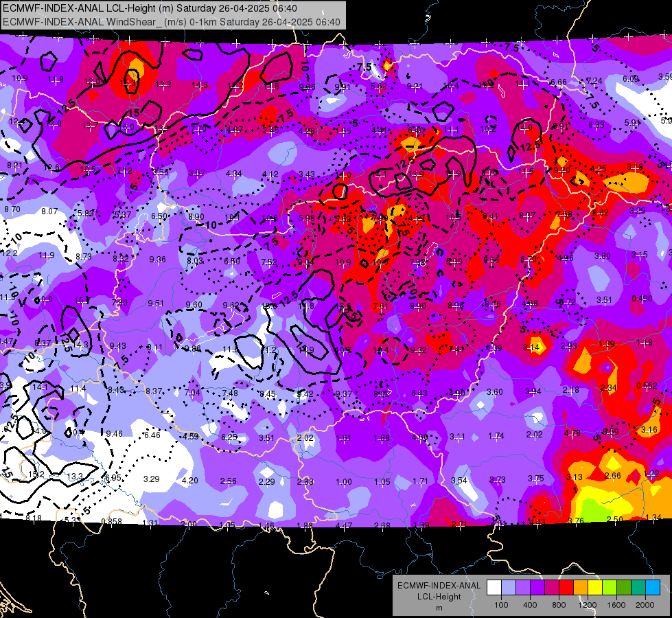The width and height of the screenshot is (672, 618).
Task: Click the grid value 0.490
Action: [642, 299]
